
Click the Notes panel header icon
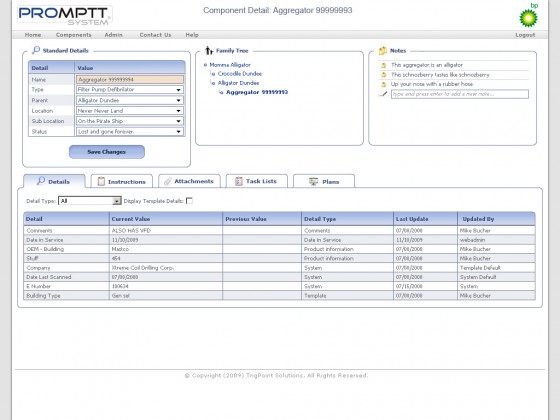(383, 50)
